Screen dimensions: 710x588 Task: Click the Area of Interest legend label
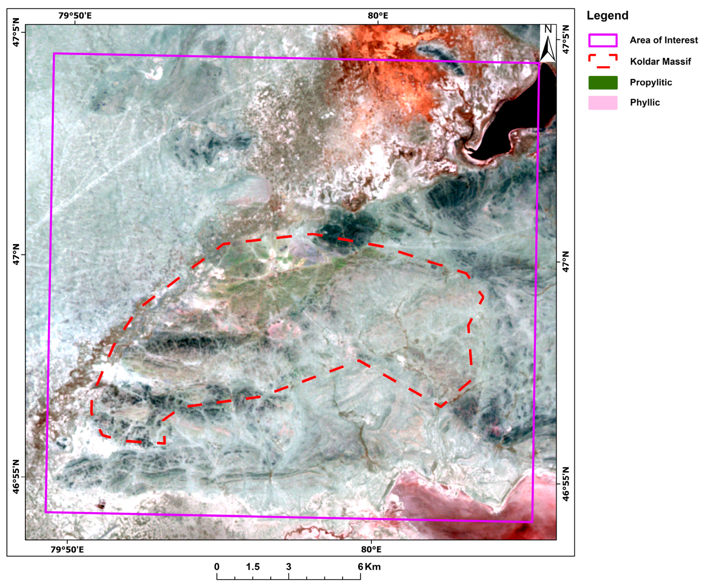[663, 40]
